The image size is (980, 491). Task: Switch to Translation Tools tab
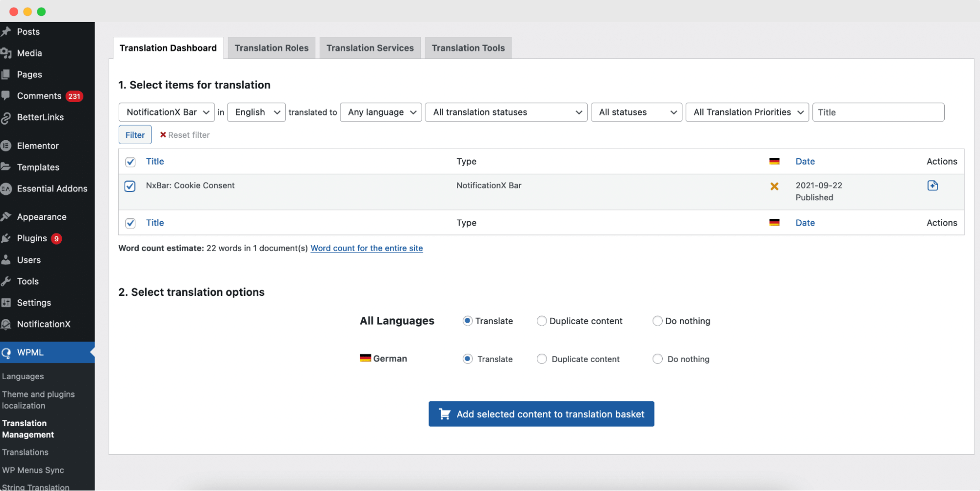[468, 48]
